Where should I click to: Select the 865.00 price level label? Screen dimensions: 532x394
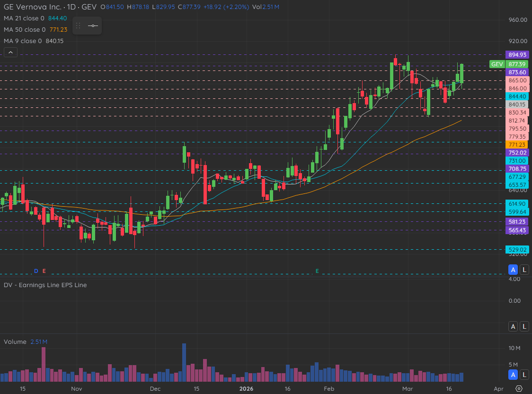(x=517, y=80)
